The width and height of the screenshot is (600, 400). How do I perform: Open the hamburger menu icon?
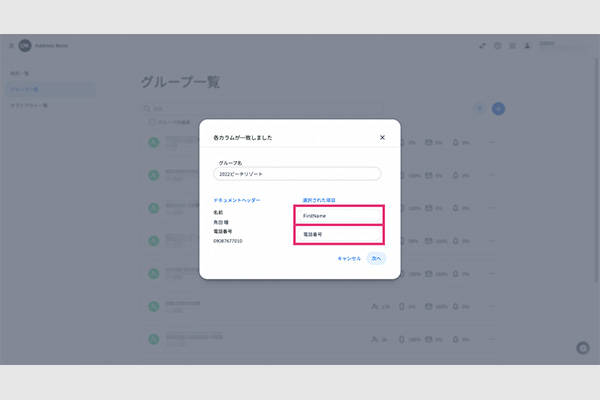pyautogui.click(x=12, y=46)
